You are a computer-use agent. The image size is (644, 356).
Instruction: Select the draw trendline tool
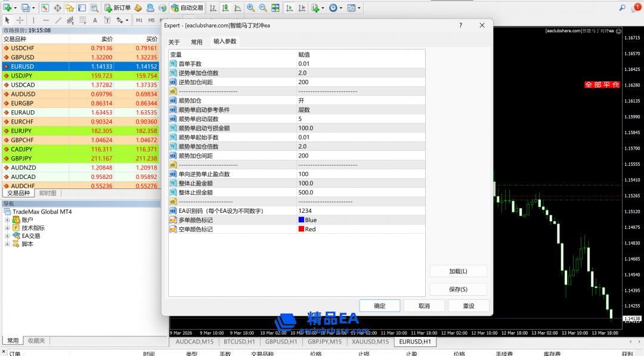58,20
